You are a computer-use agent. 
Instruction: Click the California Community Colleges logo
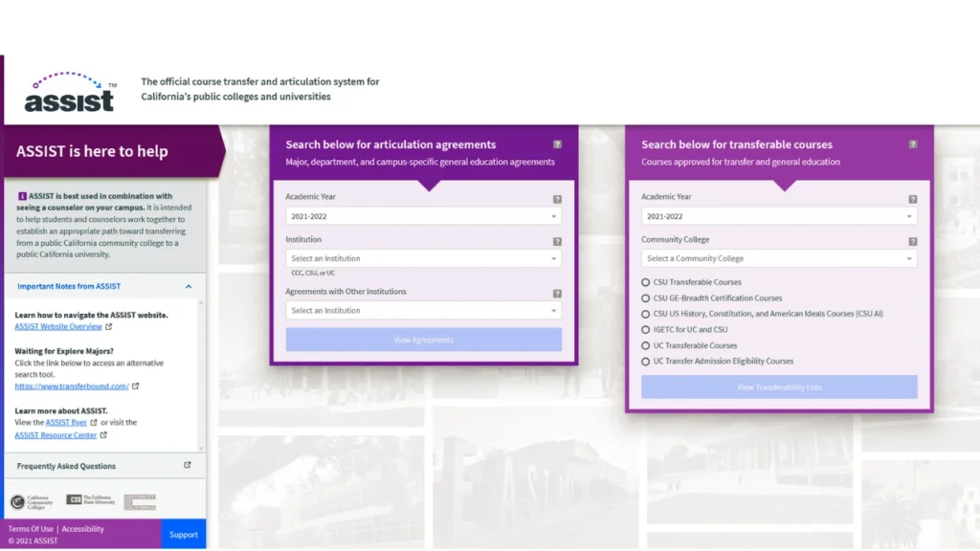(32, 502)
